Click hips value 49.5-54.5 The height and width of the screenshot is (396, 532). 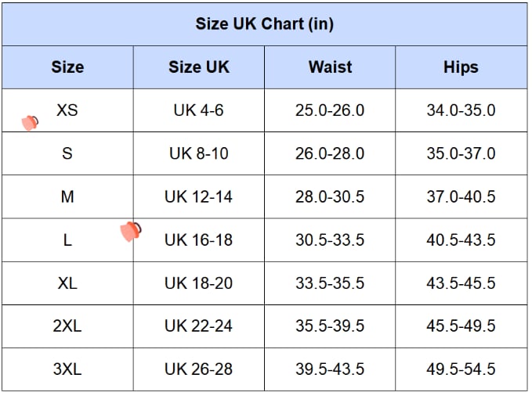461,369
